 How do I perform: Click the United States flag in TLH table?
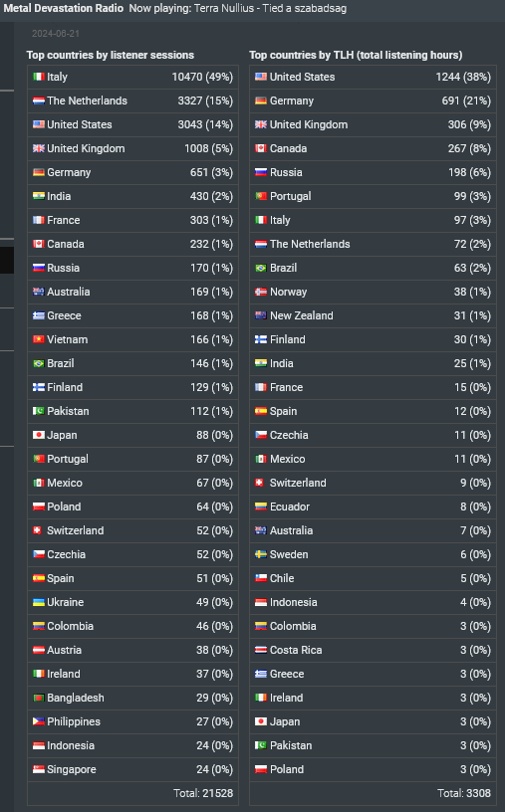[261, 77]
